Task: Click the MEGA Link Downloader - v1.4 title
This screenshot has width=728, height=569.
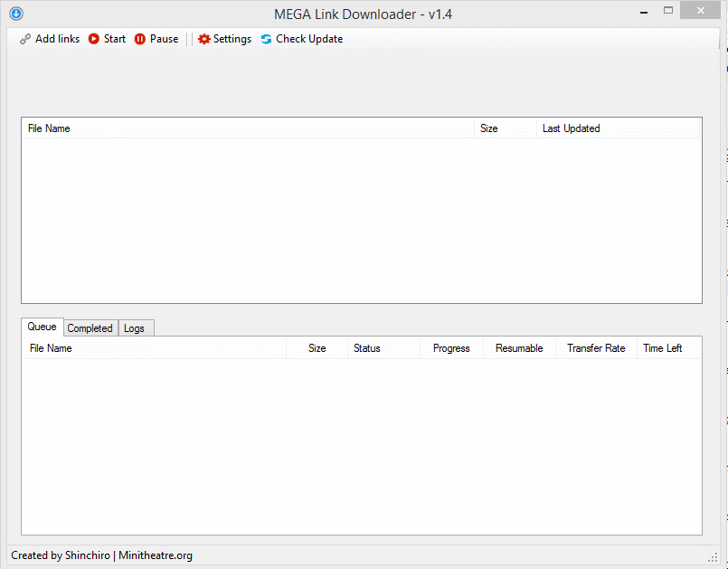Action: coord(363,14)
